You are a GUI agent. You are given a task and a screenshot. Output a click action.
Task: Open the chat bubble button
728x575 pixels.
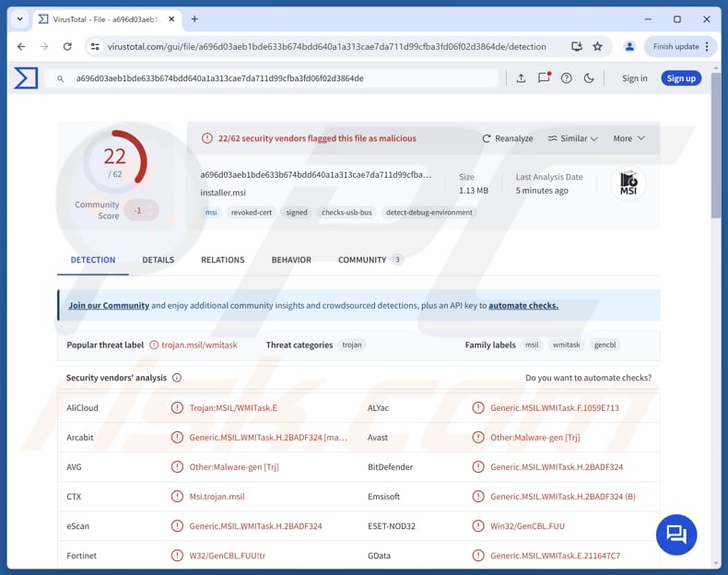[x=675, y=534]
